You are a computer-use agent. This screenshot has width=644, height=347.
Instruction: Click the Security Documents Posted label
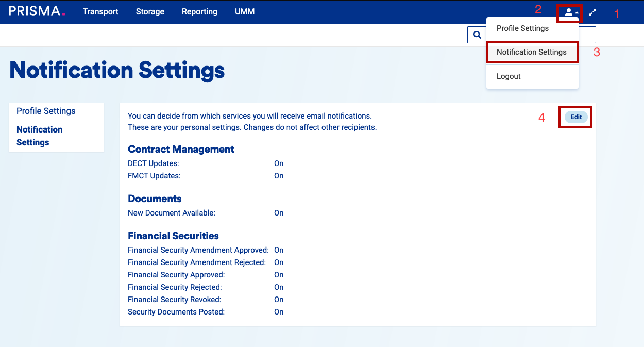click(x=176, y=312)
